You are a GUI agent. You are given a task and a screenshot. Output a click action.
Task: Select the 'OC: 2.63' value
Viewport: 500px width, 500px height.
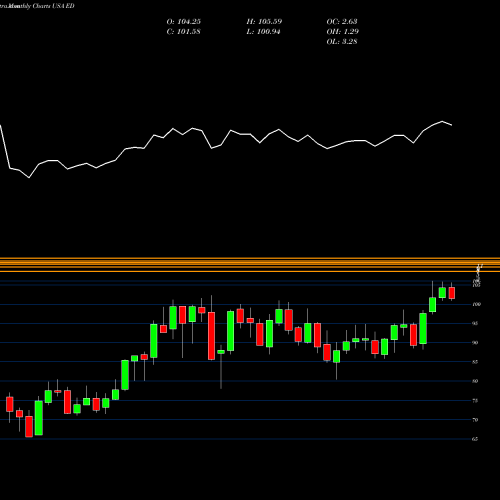click(x=342, y=22)
